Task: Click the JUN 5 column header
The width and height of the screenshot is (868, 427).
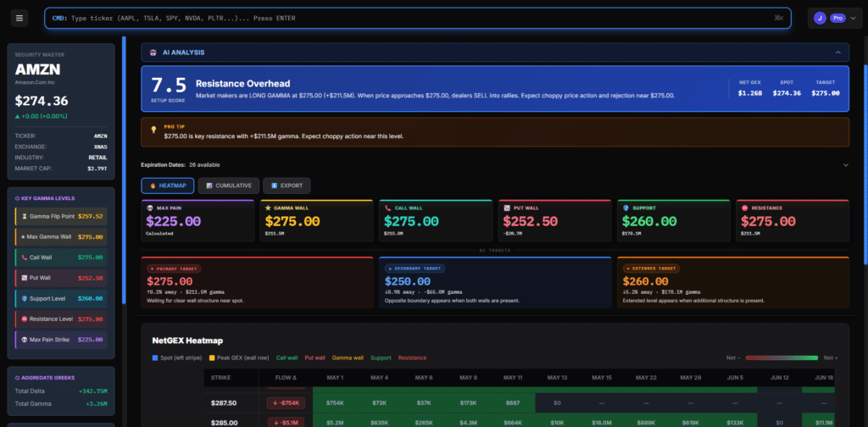Action: [x=735, y=378]
